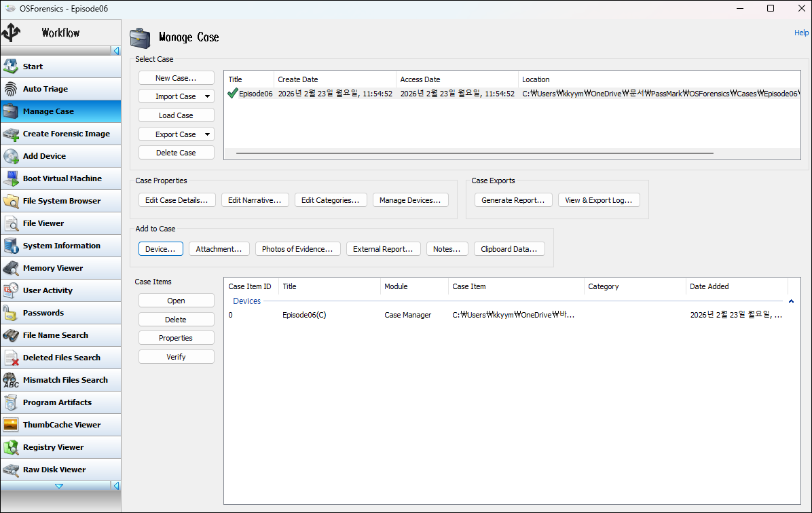Click the Memory Viewer icon
The width and height of the screenshot is (812, 513).
pos(10,268)
